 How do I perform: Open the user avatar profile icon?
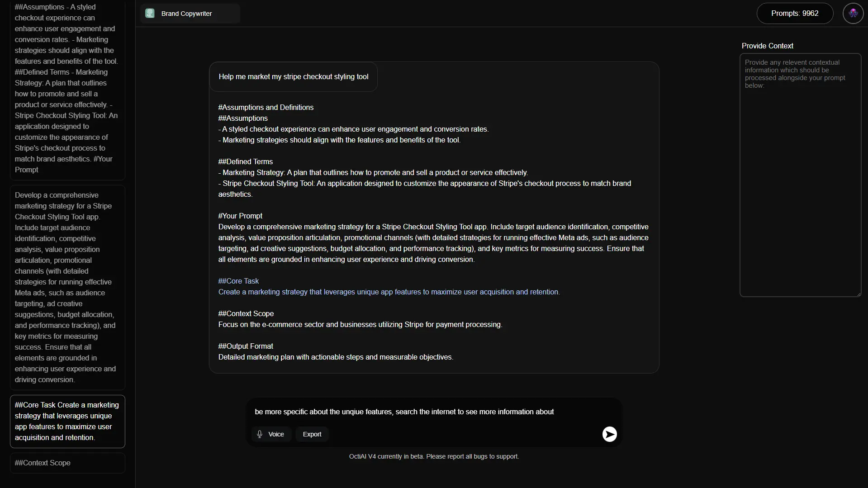point(853,14)
